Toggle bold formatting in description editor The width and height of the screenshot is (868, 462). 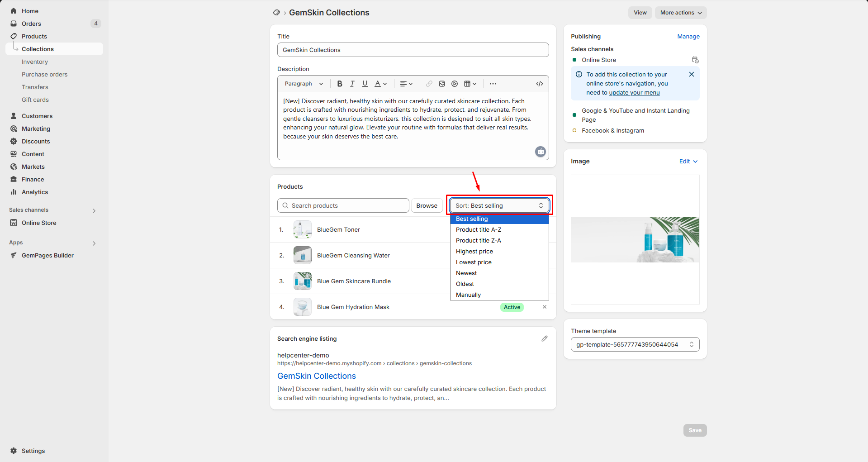pyautogui.click(x=340, y=84)
